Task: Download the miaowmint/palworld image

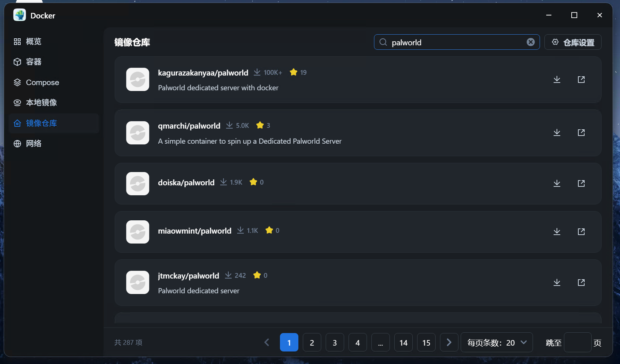Action: [557, 232]
